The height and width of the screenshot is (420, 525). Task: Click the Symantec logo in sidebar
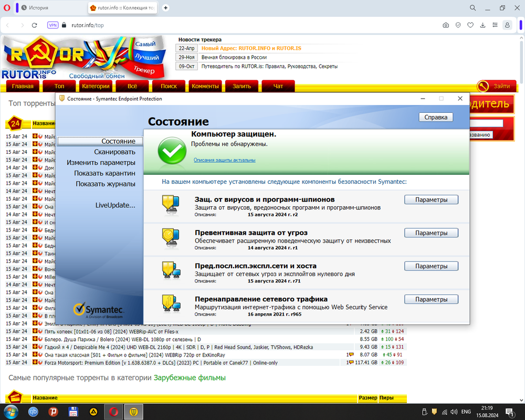pyautogui.click(x=99, y=310)
